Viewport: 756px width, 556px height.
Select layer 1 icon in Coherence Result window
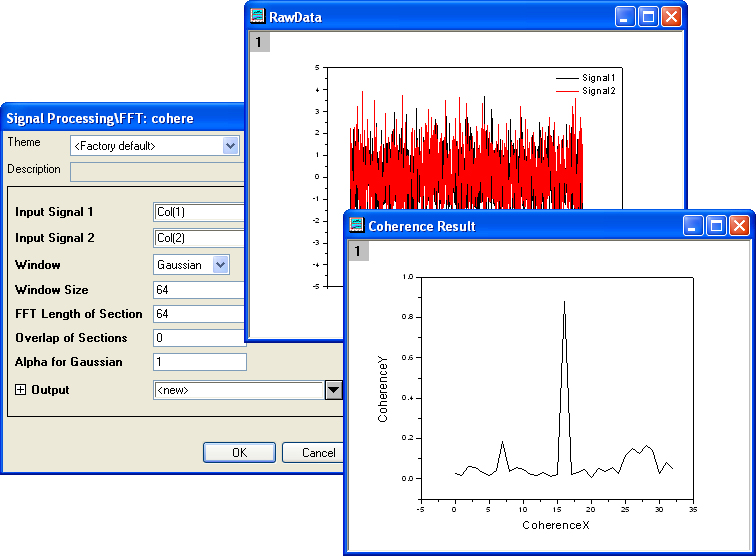click(x=358, y=251)
